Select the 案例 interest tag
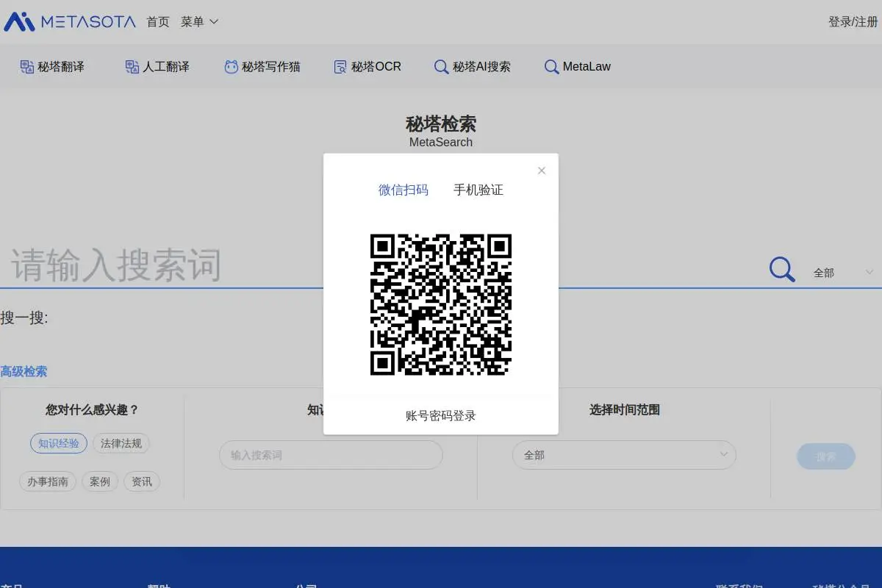 100,481
